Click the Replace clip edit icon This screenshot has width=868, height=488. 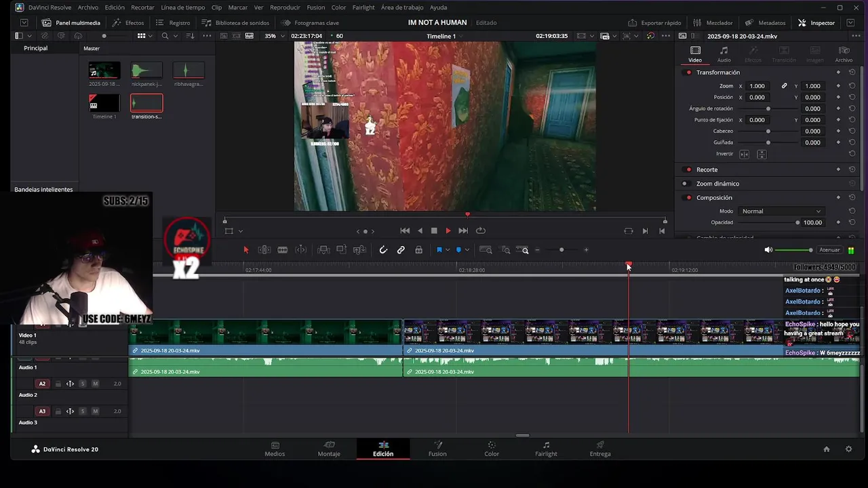pos(359,250)
